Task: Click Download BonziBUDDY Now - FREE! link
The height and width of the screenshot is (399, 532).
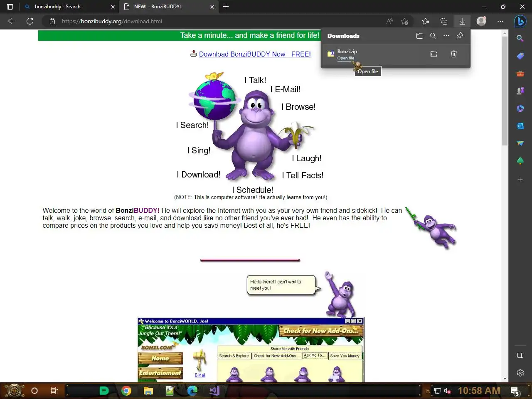Action: [x=255, y=54]
